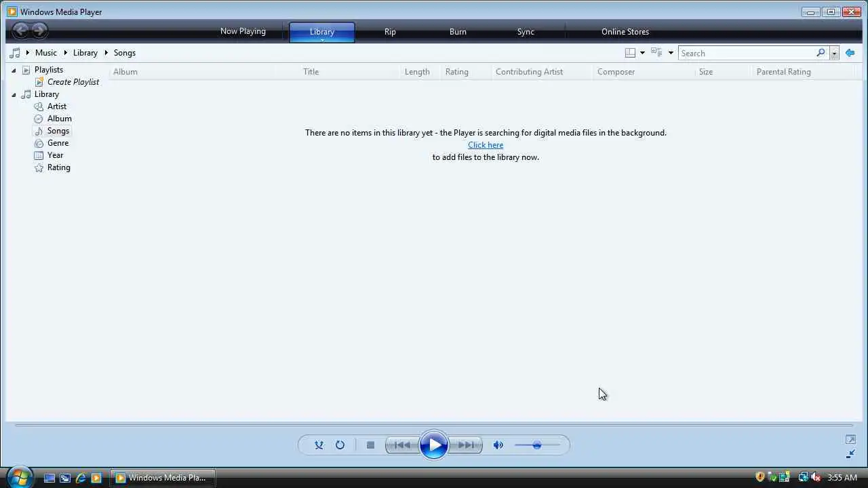Click Create Playlist in the sidebar
Viewport: 868px width, 488px height.
pos(73,82)
